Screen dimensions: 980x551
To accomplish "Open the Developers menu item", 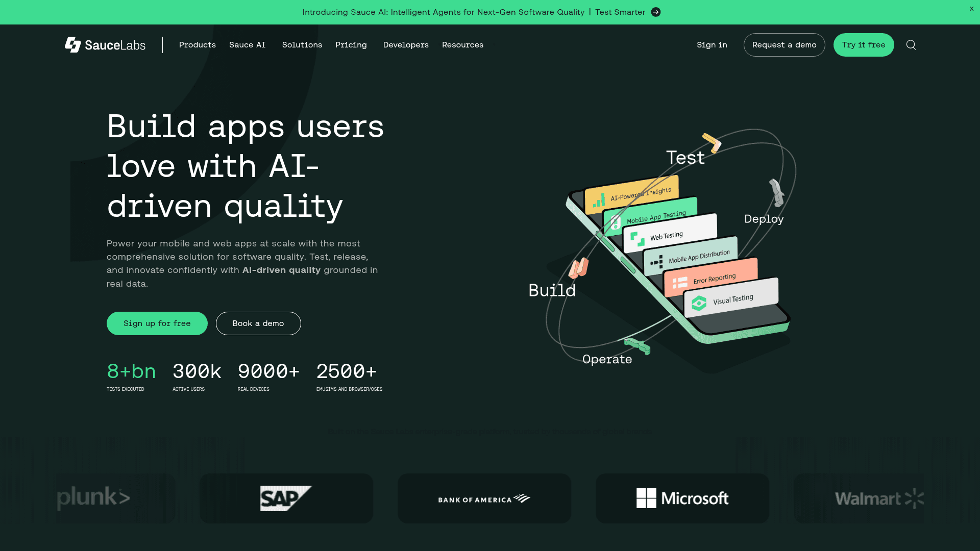I will pos(406,45).
